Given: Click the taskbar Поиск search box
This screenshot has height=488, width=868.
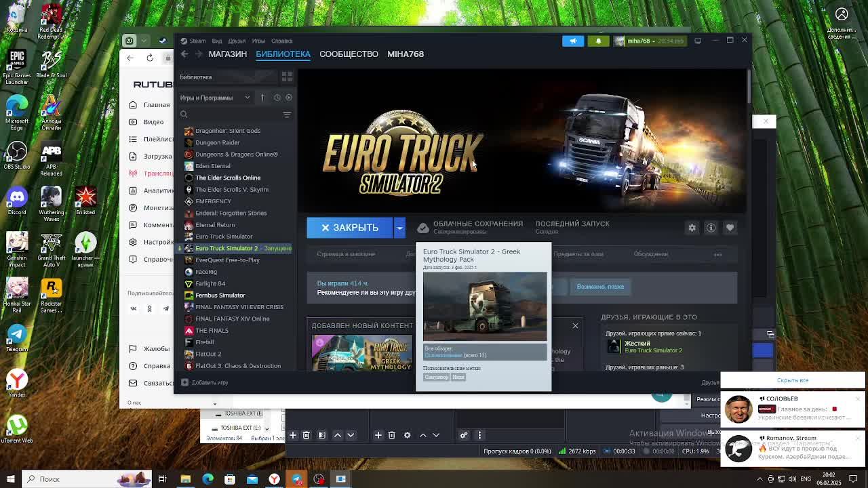Looking at the screenshot, I should click(88, 479).
